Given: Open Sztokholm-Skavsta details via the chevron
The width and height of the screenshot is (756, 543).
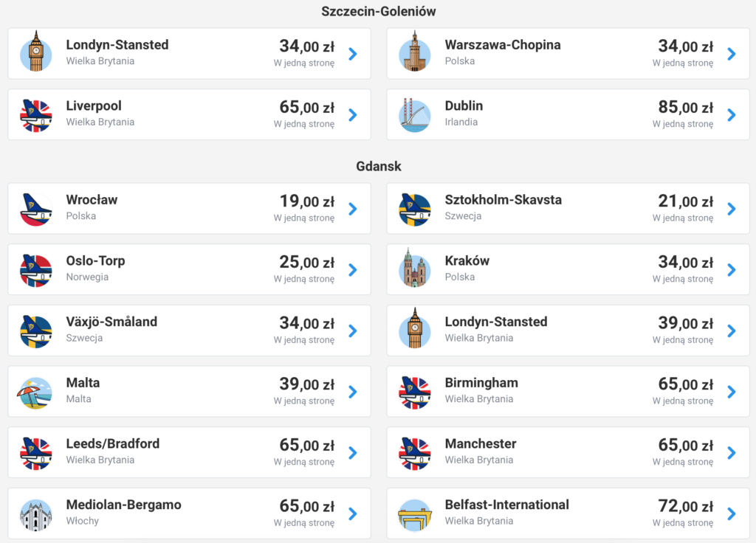Looking at the screenshot, I should click(731, 209).
